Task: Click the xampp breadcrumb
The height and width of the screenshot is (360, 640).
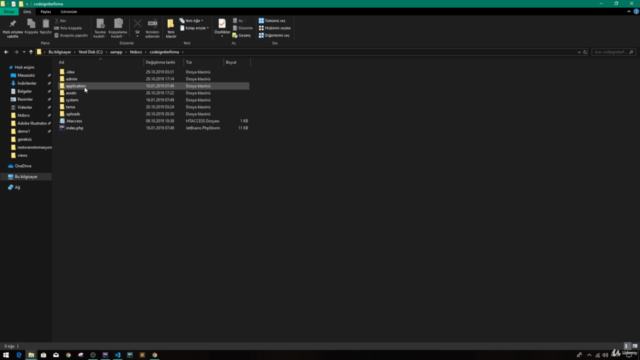Action: (116, 52)
